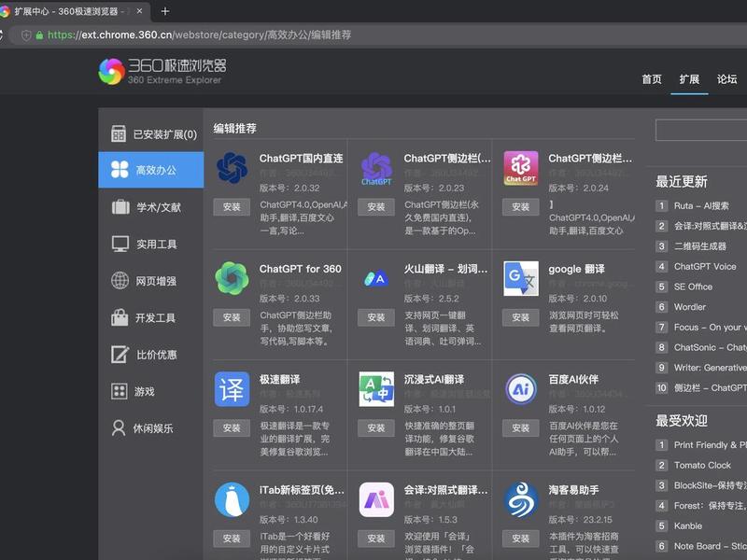
Task: Open Print Friendly in most popular
Action: [711, 445]
